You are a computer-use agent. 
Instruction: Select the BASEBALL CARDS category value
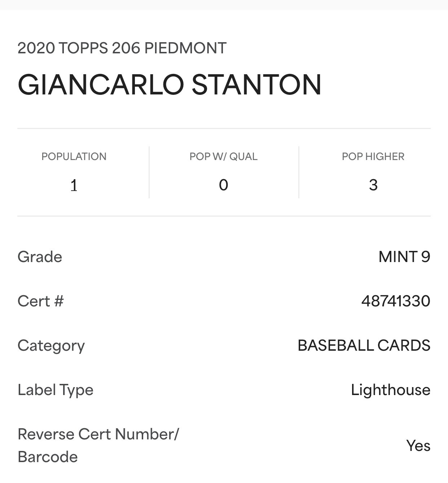click(x=364, y=346)
